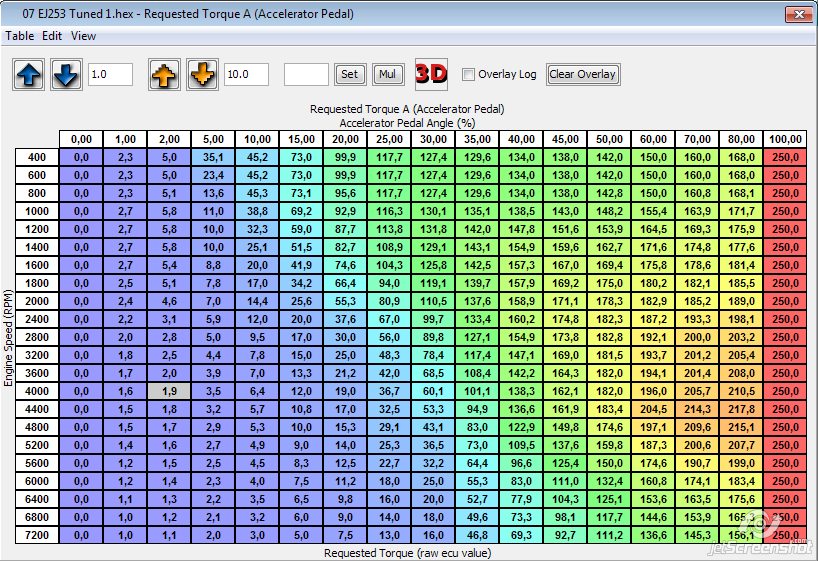Select the 400 RPM row header
The height and width of the screenshot is (561, 818).
pyautogui.click(x=37, y=157)
